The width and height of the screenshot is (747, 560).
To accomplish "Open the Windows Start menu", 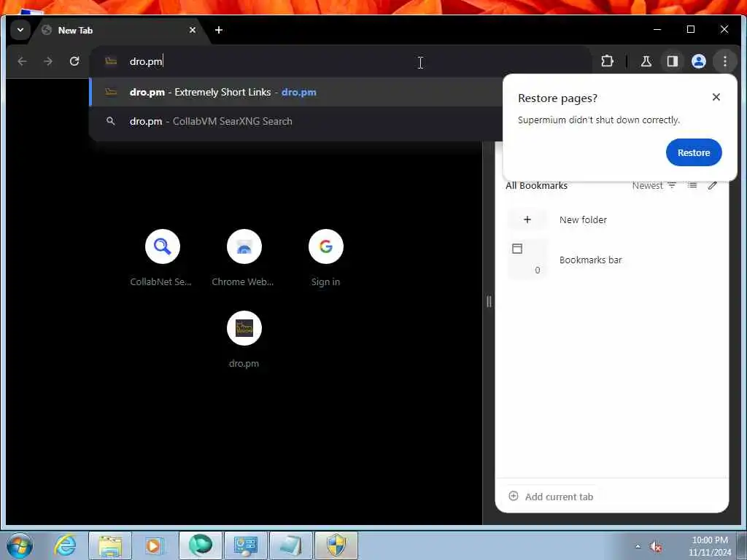I will pyautogui.click(x=20, y=545).
